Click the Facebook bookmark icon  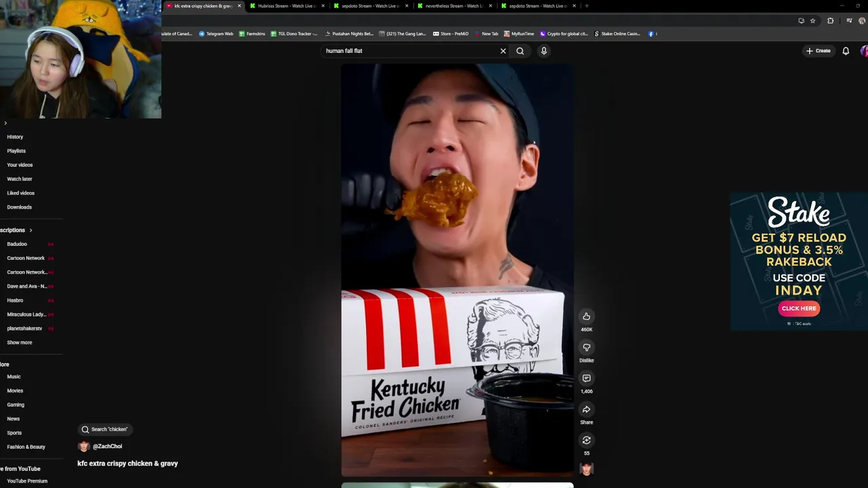click(652, 34)
